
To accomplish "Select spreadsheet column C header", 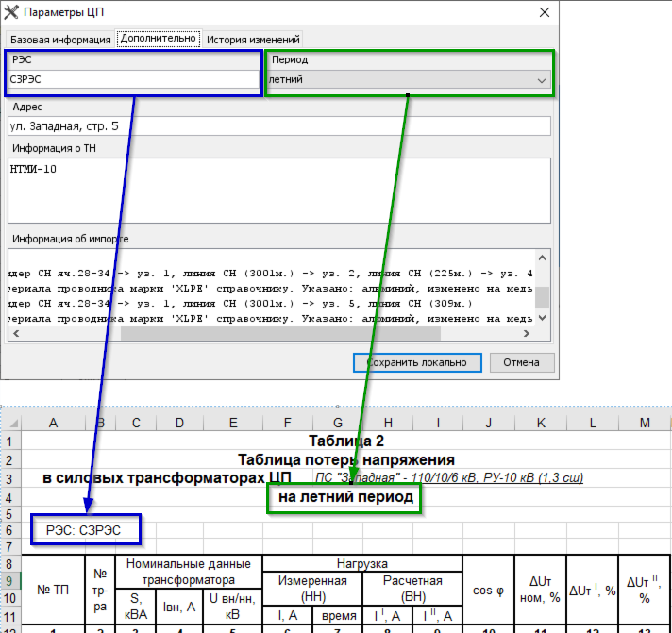I will [136, 423].
